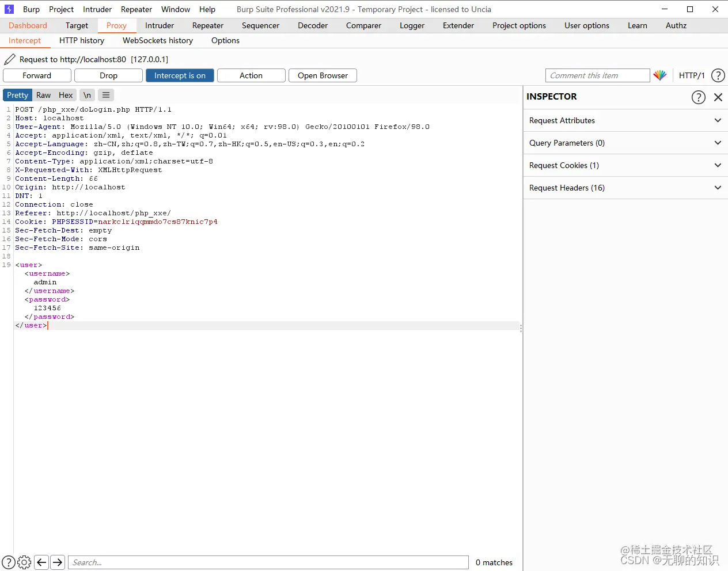
Task: Click the Content-Type application/xml line
Action: click(x=114, y=161)
